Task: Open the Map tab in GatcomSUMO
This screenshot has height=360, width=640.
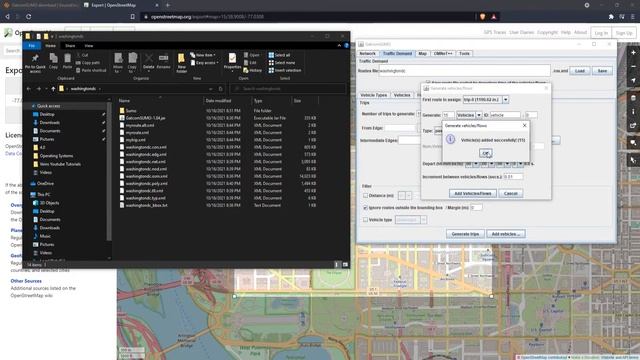Action: 422,53
